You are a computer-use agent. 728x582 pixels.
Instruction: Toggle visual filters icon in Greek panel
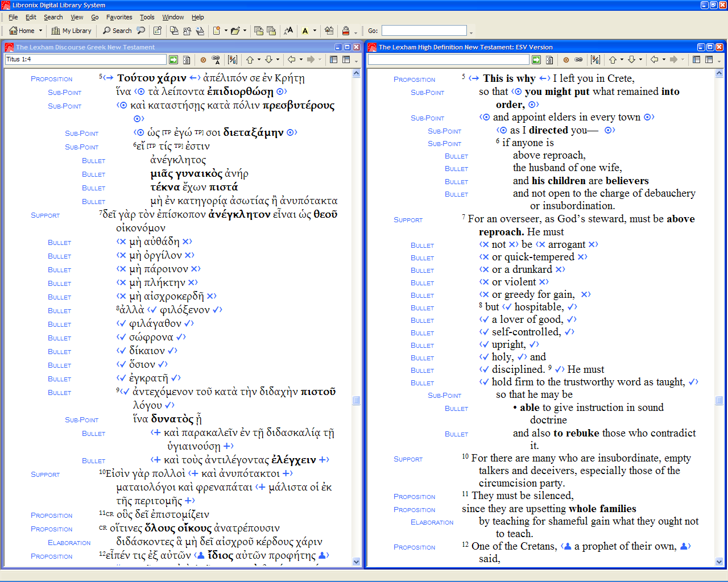pos(233,59)
